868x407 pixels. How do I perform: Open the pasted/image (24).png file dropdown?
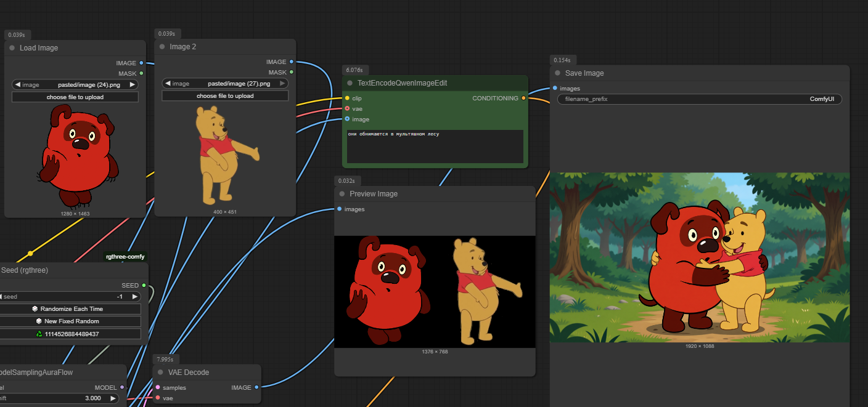tap(75, 85)
